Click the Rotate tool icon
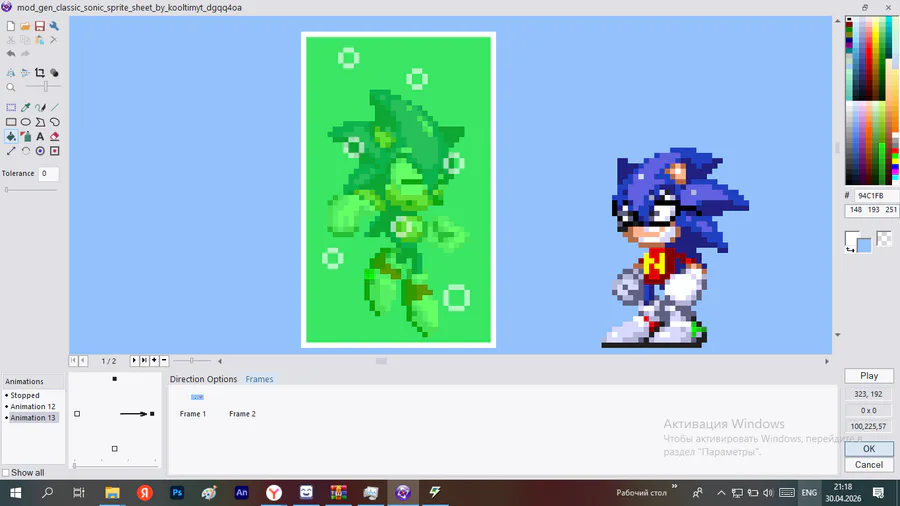 tap(25, 151)
